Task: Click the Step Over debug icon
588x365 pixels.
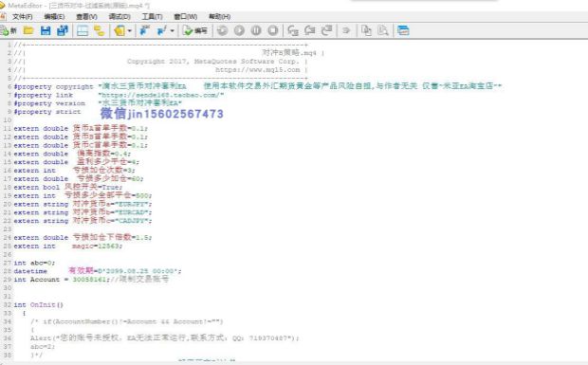Action: pos(310,30)
